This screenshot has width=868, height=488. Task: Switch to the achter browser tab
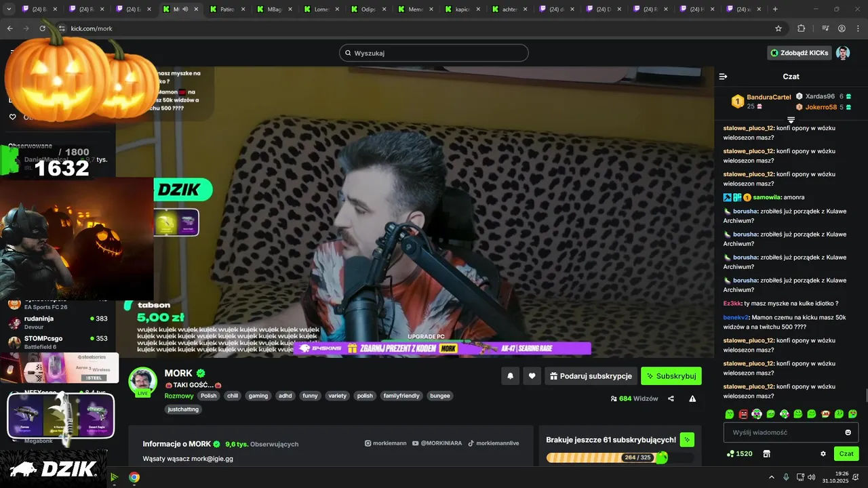pos(509,9)
